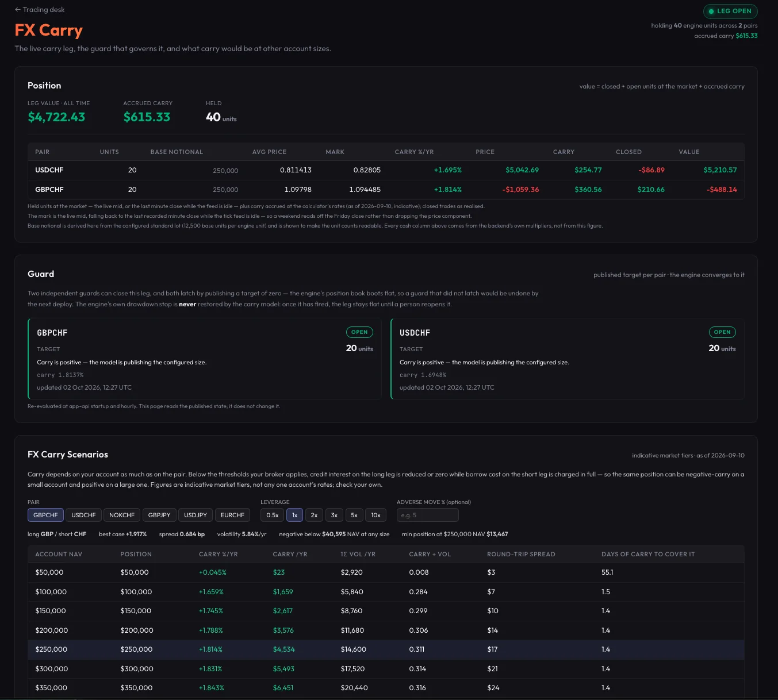778x700 pixels.
Task: Click the OPEN badge on the USDCHF guard card
Action: click(x=722, y=332)
